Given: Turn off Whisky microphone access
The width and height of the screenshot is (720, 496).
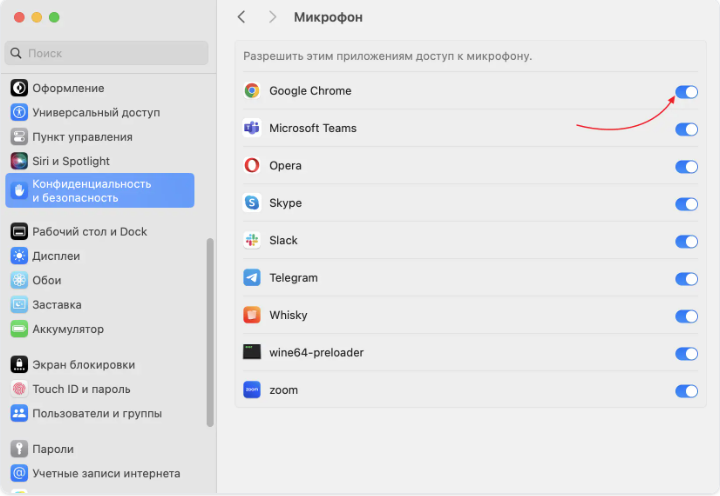Looking at the screenshot, I should (x=686, y=316).
